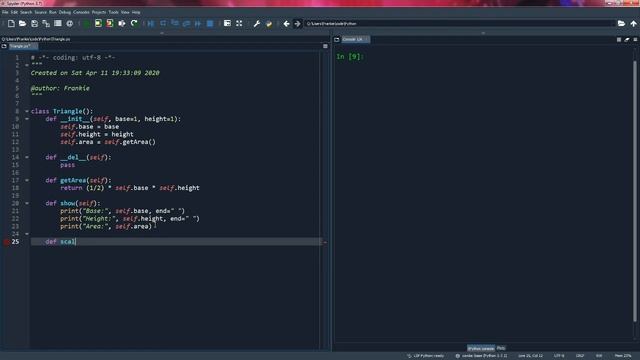Open the Debug menu
Viewport: 640px width, 360px height.
65,12
